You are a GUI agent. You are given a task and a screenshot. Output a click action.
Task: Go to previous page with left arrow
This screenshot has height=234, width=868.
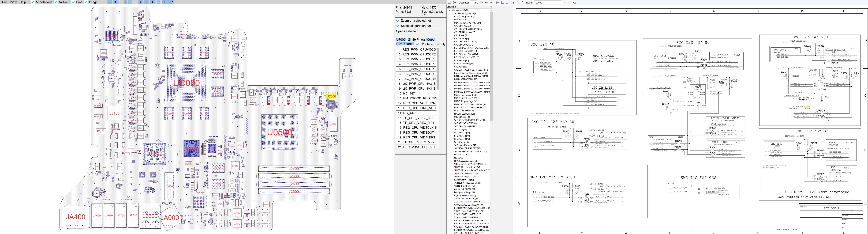click(486, 2)
